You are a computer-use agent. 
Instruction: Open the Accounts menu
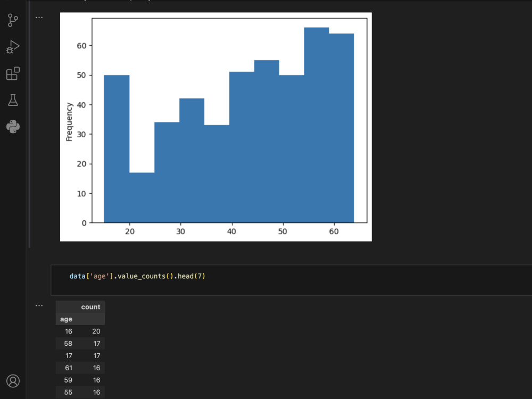click(x=13, y=381)
